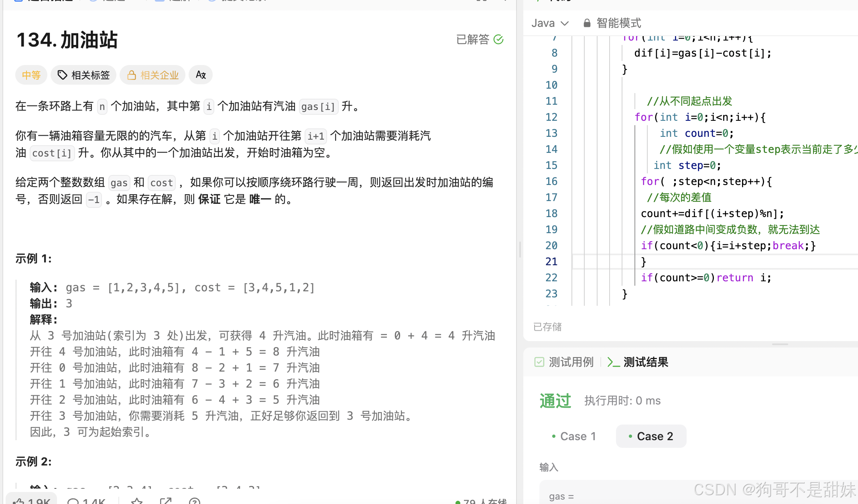Click the horizontal panel resize handle above test results
Image resolution: width=858 pixels, height=504 pixels.
[780, 344]
